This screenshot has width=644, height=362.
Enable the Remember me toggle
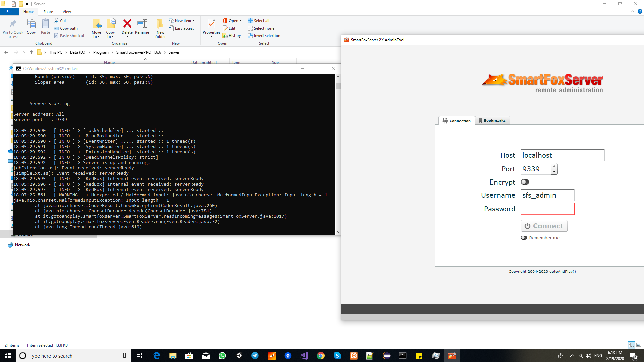click(x=524, y=238)
